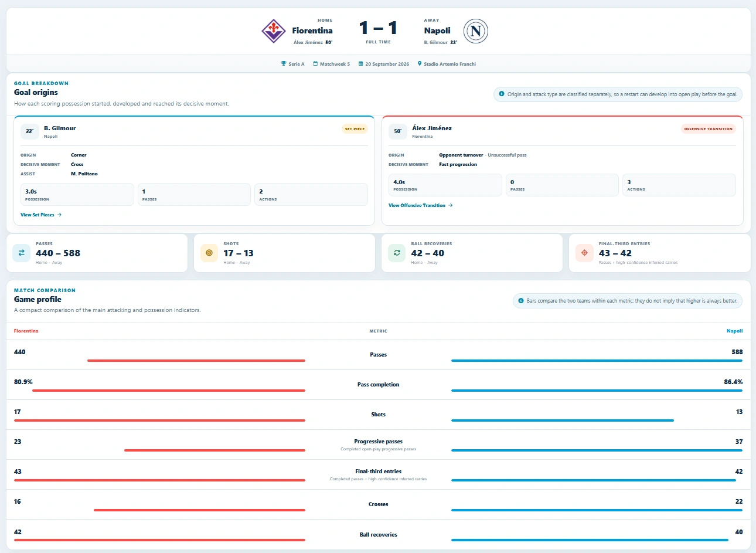Click Fiorentina's 80.9% pass completion value
The image size is (756, 553).
point(23,382)
